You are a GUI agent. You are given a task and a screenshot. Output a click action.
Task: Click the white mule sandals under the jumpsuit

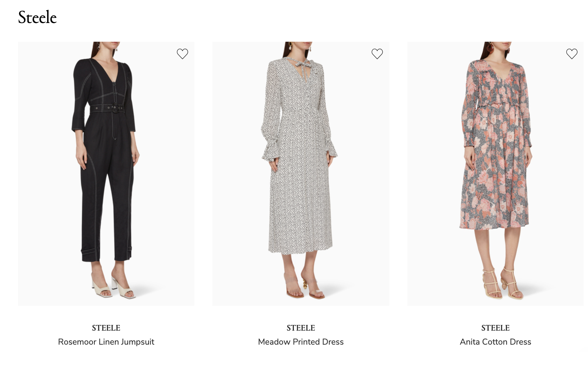[x=113, y=287]
